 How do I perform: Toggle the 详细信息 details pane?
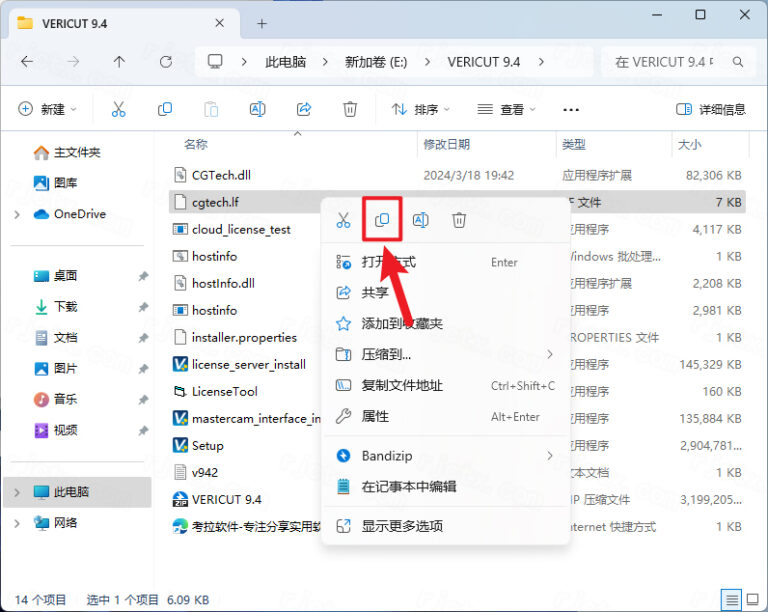[711, 109]
